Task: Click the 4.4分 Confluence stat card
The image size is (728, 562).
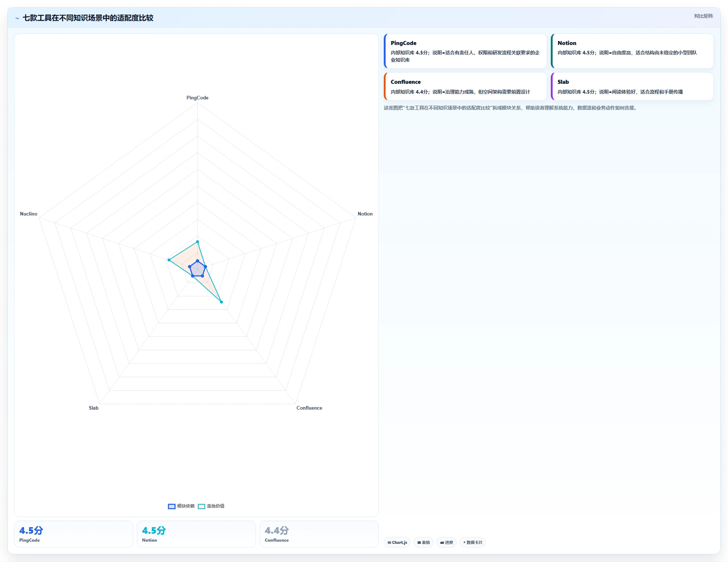Action: (x=319, y=534)
